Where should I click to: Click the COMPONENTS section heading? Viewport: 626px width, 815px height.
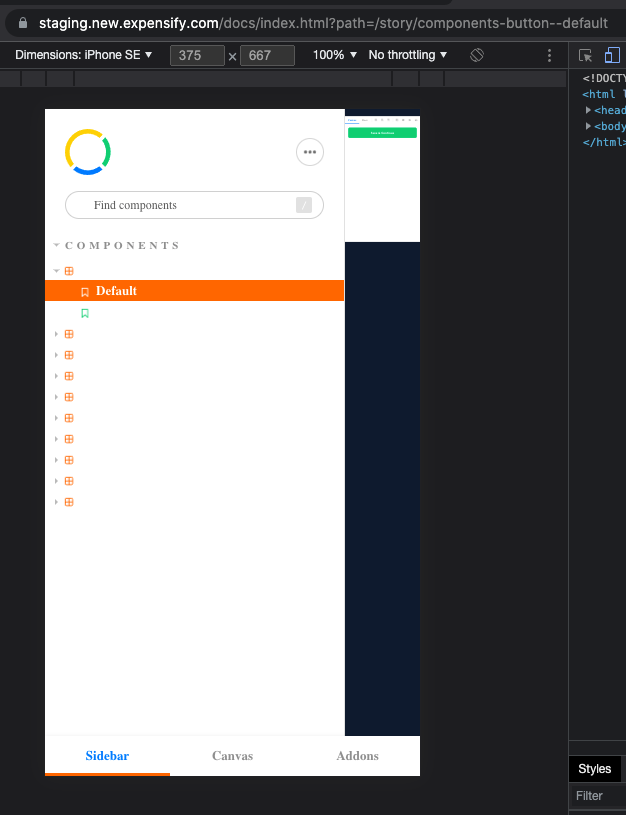[122, 245]
